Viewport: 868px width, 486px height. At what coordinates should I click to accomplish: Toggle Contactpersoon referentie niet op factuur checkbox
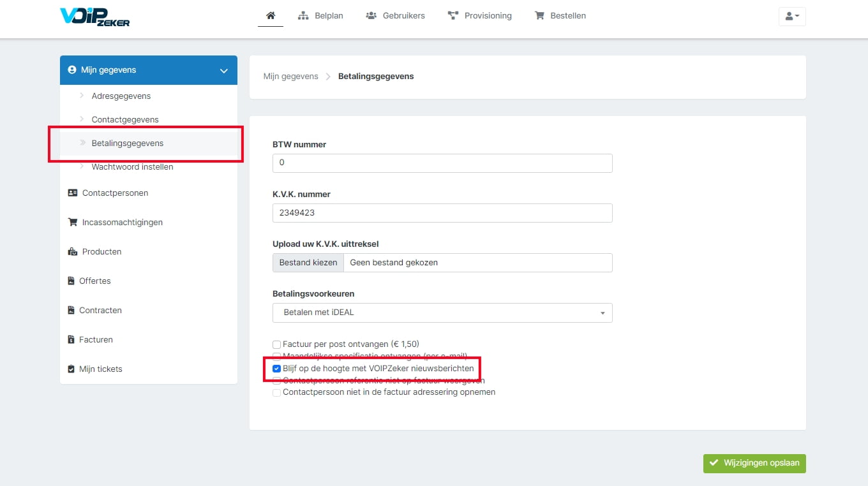[x=276, y=380]
